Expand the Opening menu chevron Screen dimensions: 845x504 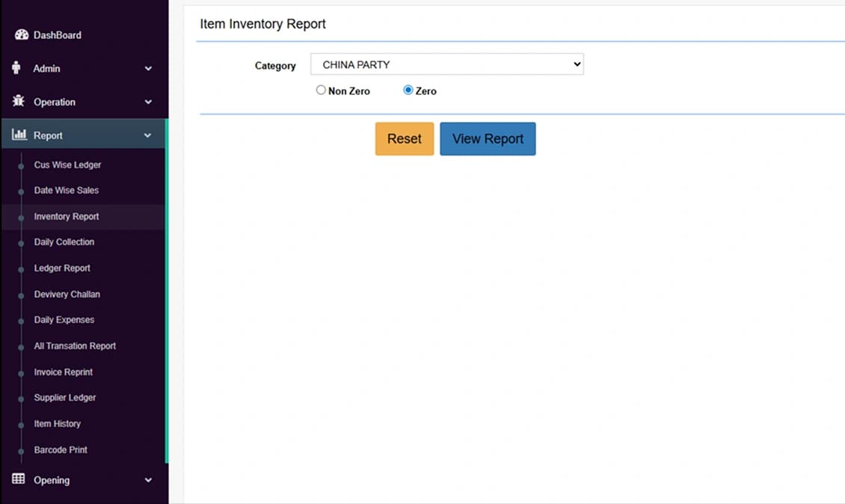148,480
